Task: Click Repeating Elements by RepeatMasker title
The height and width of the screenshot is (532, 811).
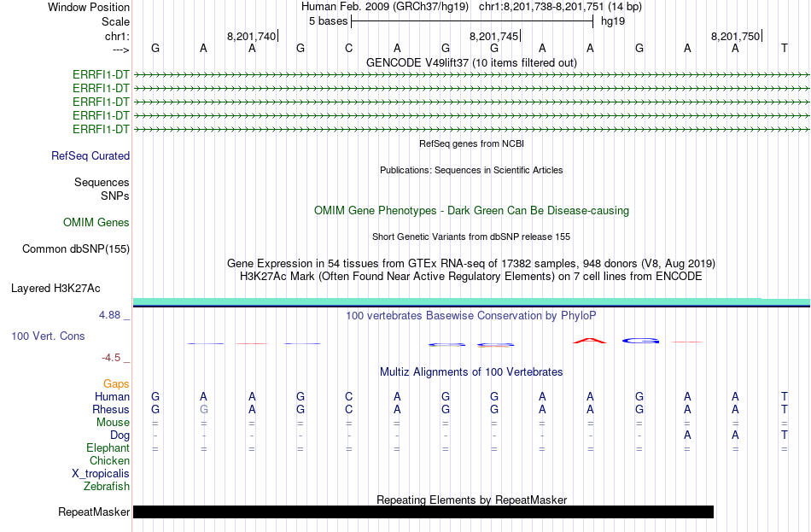Action: point(471,500)
